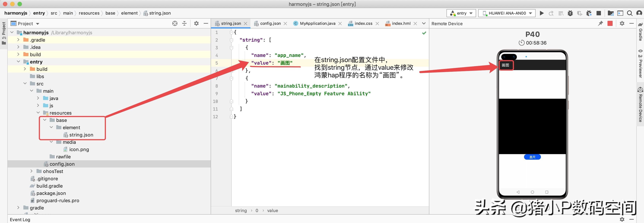Pin the Remote Device panel
Screen dimensions: 644x223
coord(600,24)
